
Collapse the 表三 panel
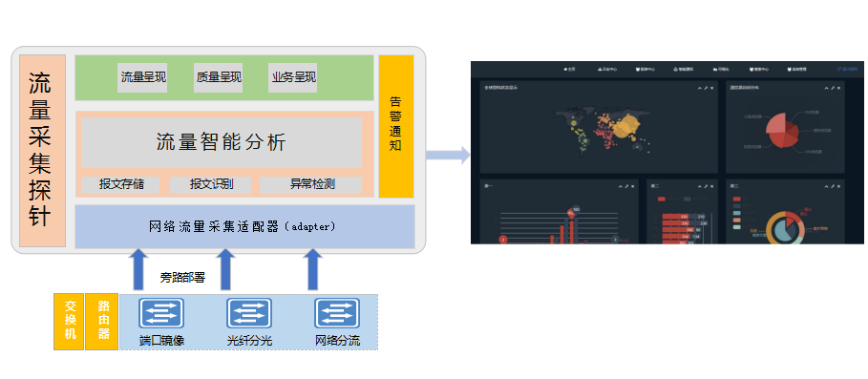826,186
